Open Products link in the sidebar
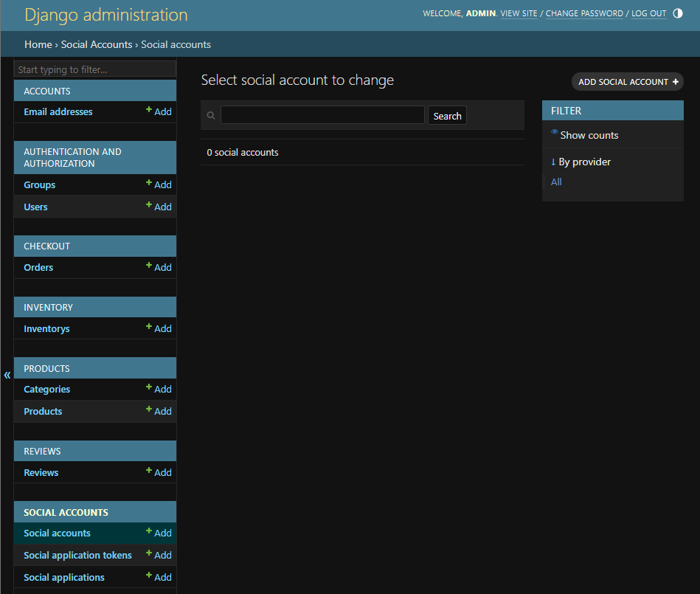Screen dimensions: 700x594 coord(43,411)
